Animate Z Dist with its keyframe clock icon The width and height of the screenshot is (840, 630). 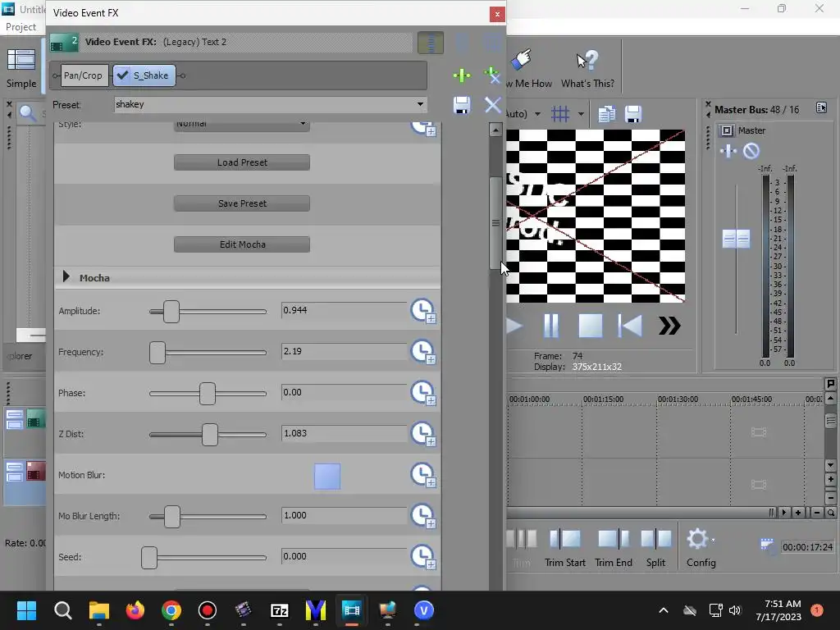click(x=423, y=435)
